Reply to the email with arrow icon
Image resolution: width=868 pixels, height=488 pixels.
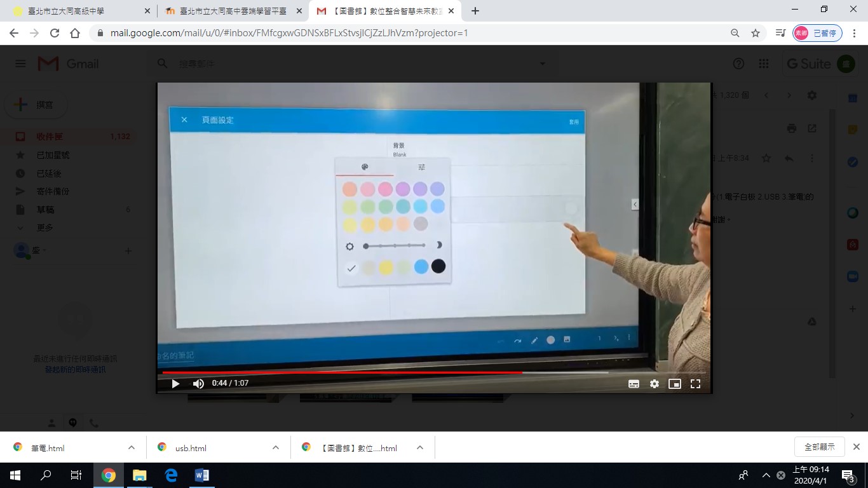pos(789,158)
